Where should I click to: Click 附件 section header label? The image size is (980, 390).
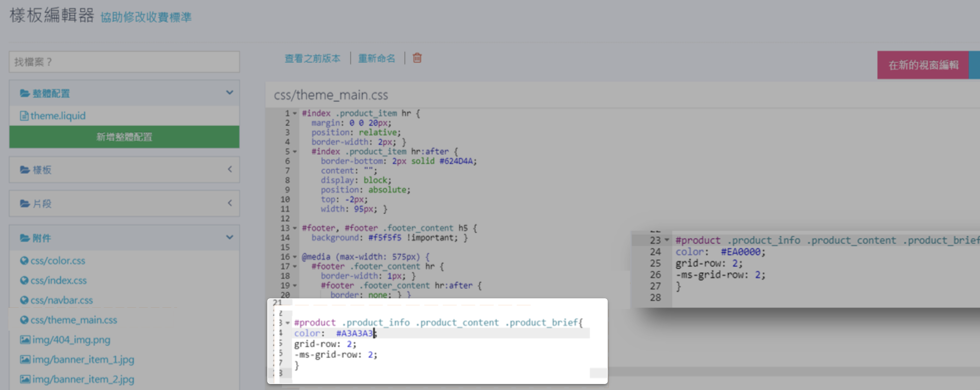[x=42, y=238]
